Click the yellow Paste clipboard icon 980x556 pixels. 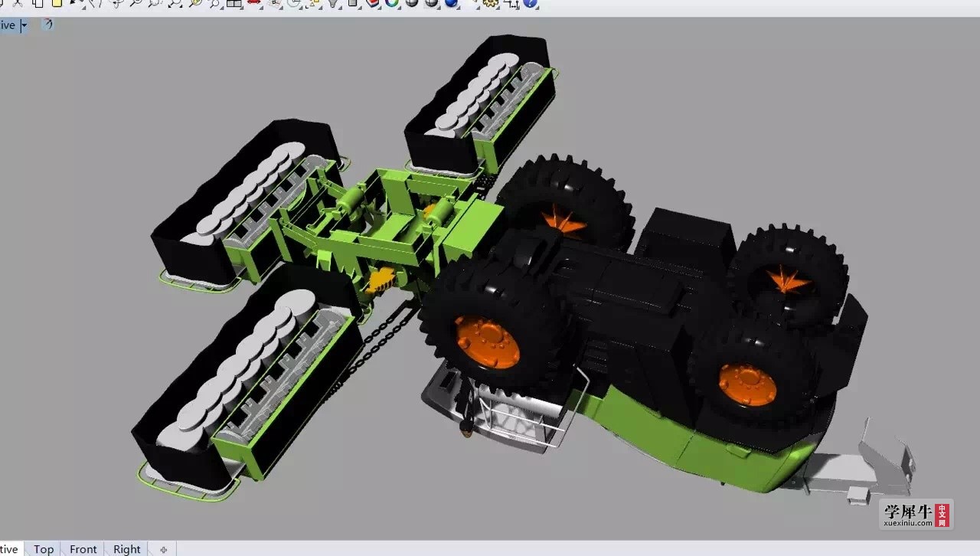pyautogui.click(x=57, y=3)
